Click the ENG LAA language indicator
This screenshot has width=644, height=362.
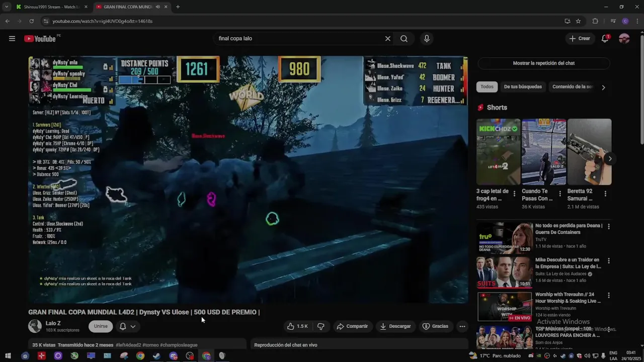(614, 356)
